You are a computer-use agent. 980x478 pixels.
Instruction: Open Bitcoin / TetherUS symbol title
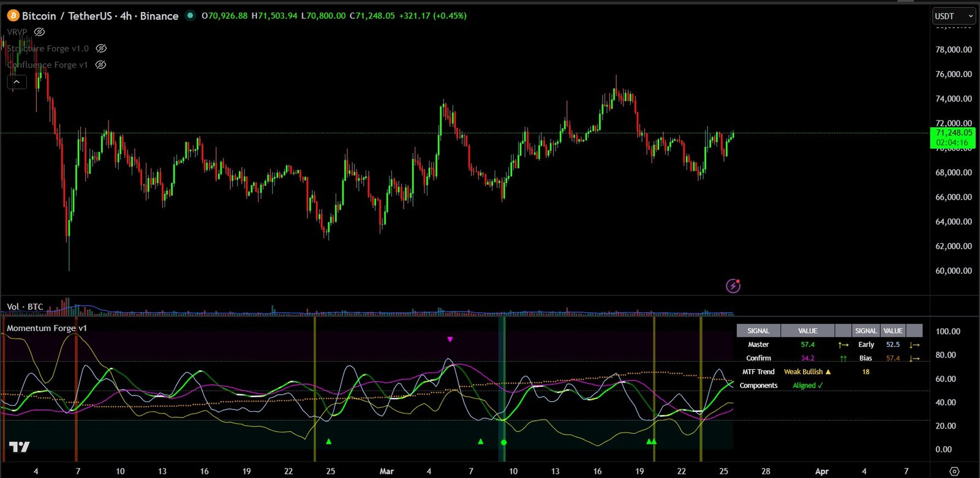100,16
